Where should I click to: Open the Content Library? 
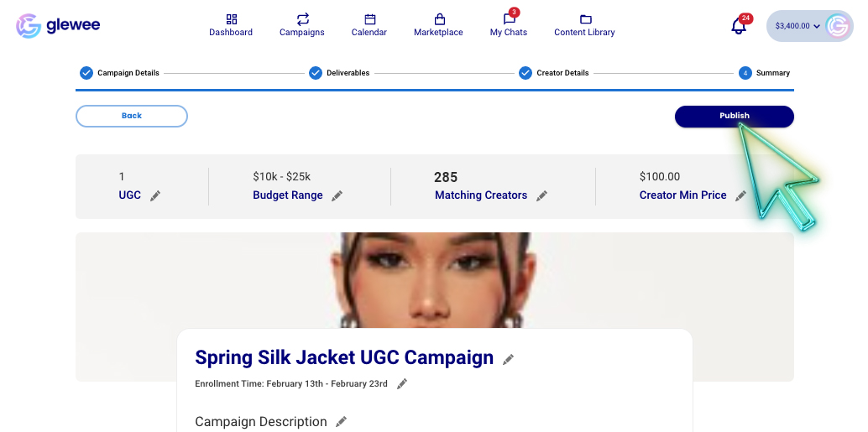click(x=584, y=25)
